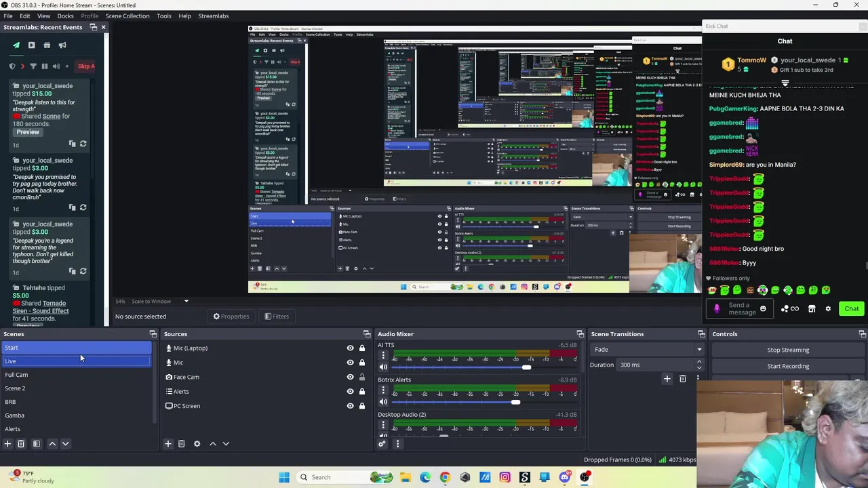Adjust the Botrix Alerts volume slider
The height and width of the screenshot is (488, 868).
(515, 402)
